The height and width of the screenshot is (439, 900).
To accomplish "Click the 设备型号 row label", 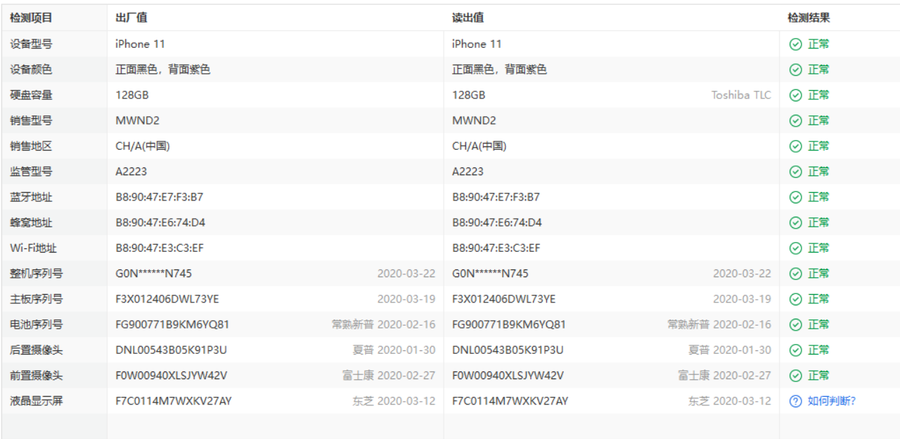I will point(31,44).
